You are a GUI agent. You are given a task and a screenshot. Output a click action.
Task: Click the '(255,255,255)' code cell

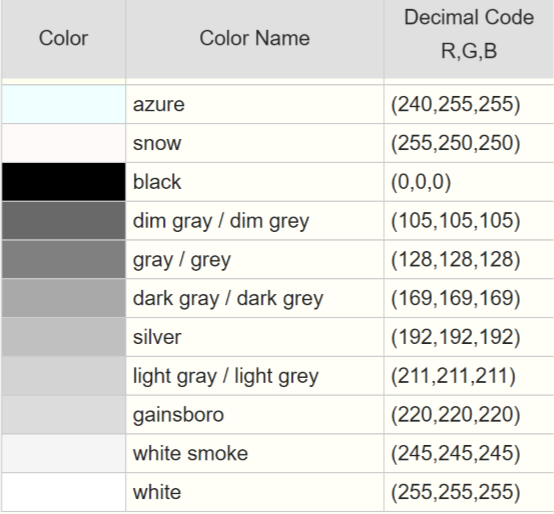pos(469,492)
